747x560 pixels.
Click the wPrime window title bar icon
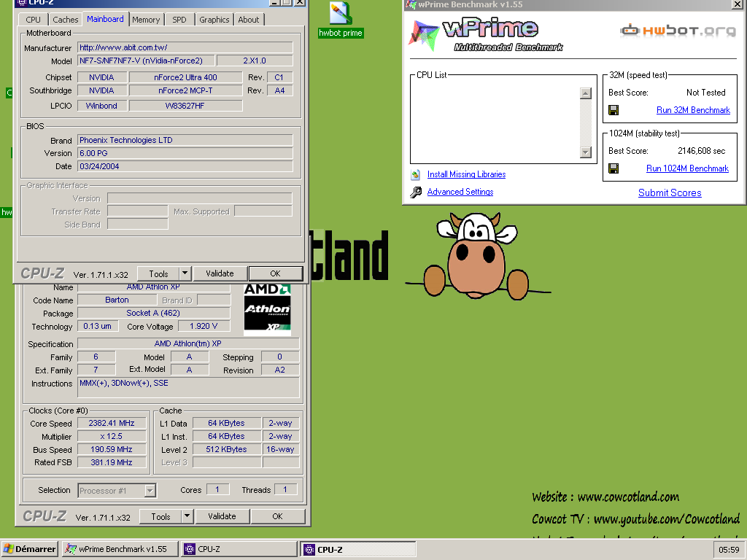tap(411, 4)
